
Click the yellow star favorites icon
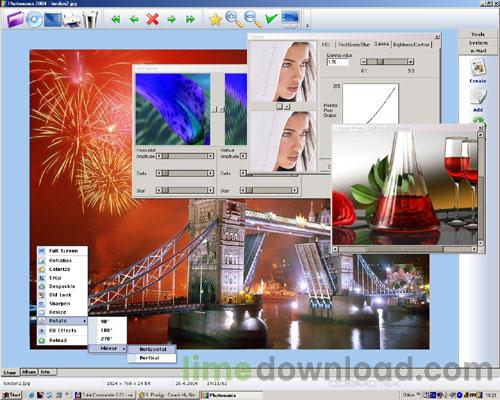(216, 19)
